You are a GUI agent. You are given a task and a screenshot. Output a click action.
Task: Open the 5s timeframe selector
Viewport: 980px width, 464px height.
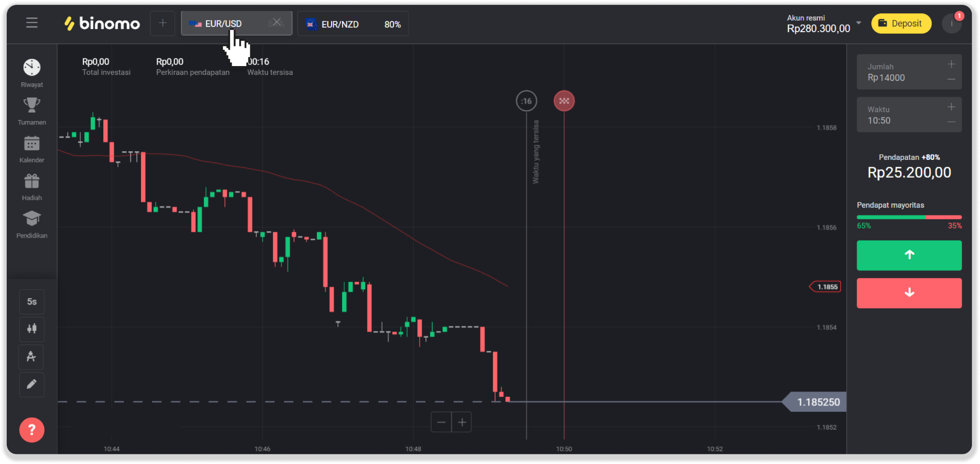[32, 302]
